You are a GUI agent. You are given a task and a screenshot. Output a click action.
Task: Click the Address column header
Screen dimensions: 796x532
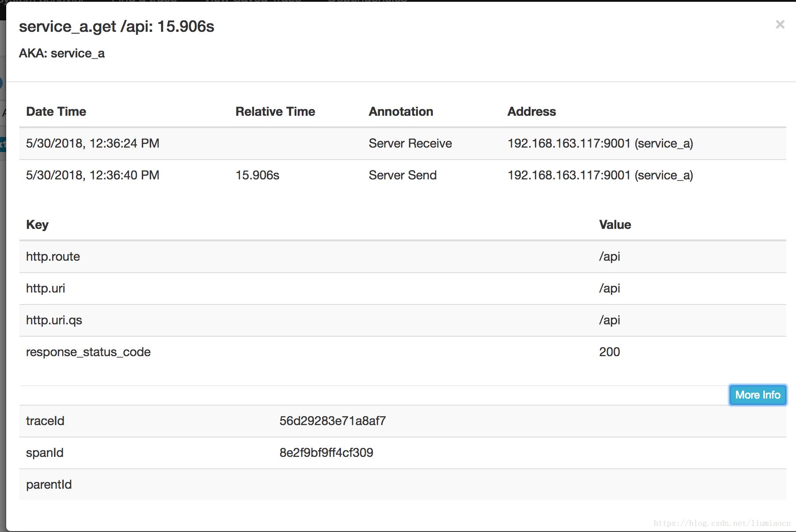pyautogui.click(x=531, y=112)
